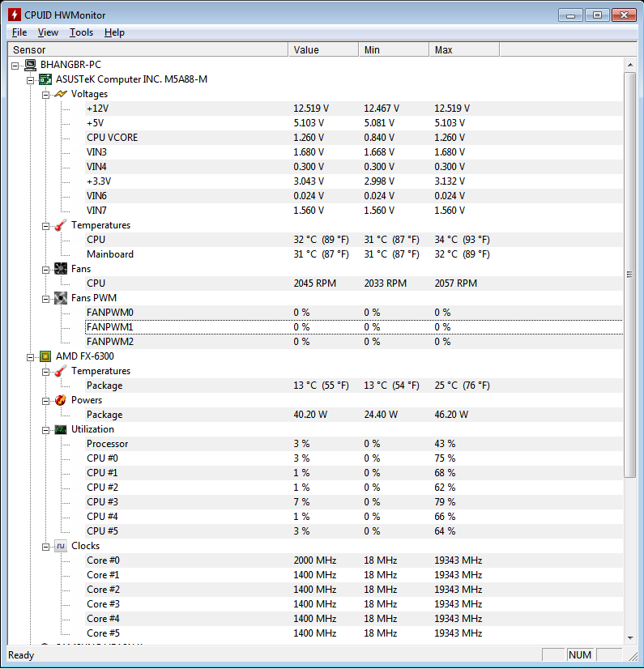
Task: Select the FANPWM0 row
Action: tap(354, 313)
